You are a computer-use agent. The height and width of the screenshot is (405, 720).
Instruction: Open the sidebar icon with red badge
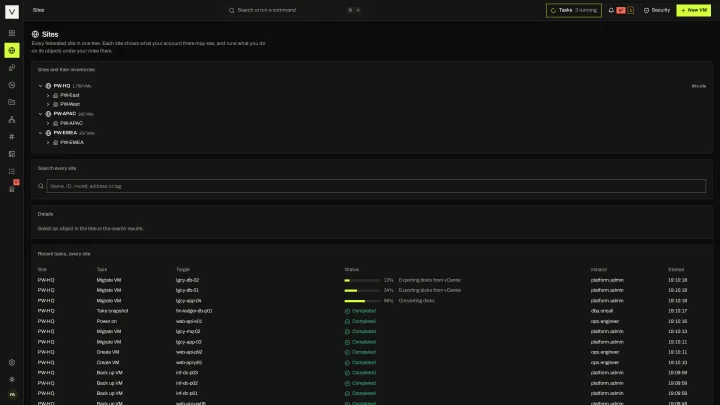click(x=12, y=188)
